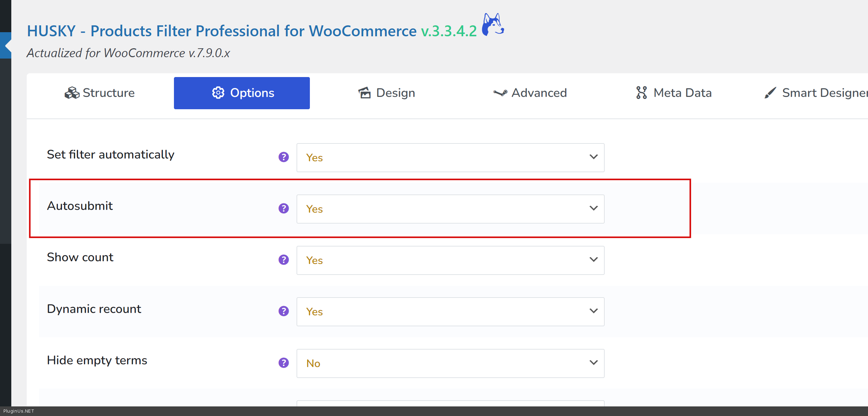Open the Autosubmit dropdown
868x416 pixels.
pos(450,209)
